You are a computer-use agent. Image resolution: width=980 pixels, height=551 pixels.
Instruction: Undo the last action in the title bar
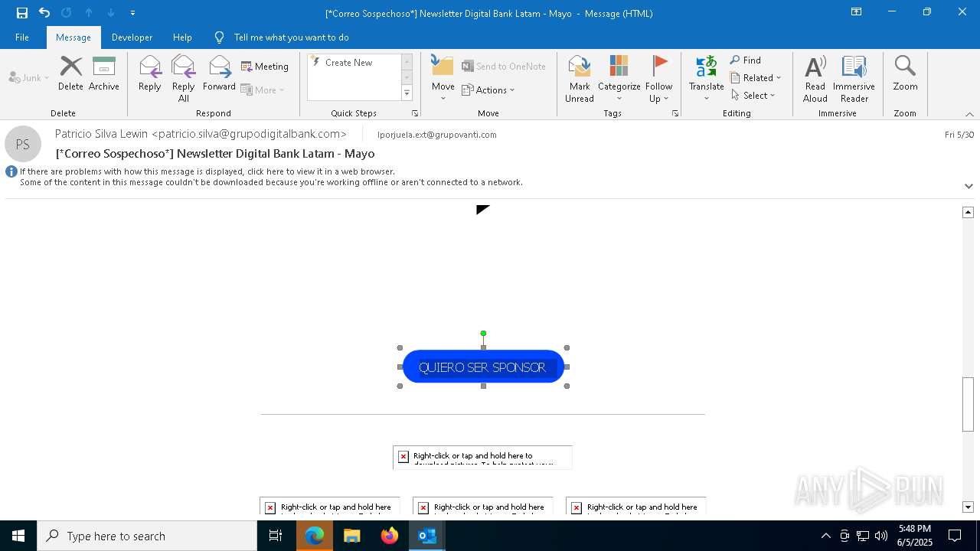44,13
